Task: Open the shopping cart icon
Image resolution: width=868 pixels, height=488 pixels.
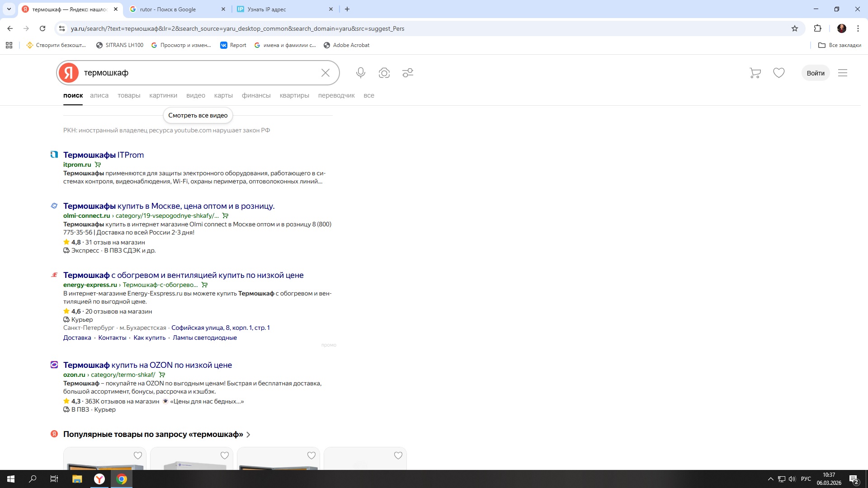Action: [755, 73]
